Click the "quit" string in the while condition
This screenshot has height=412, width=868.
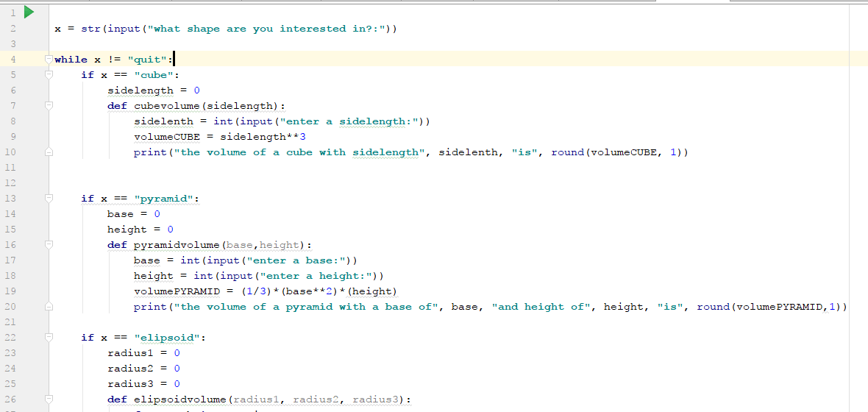pos(146,60)
